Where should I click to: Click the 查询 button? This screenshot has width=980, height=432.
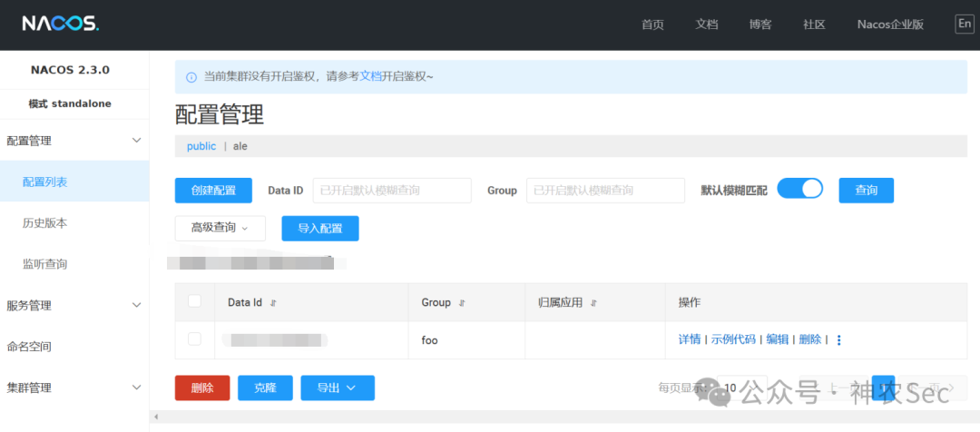[x=867, y=191]
